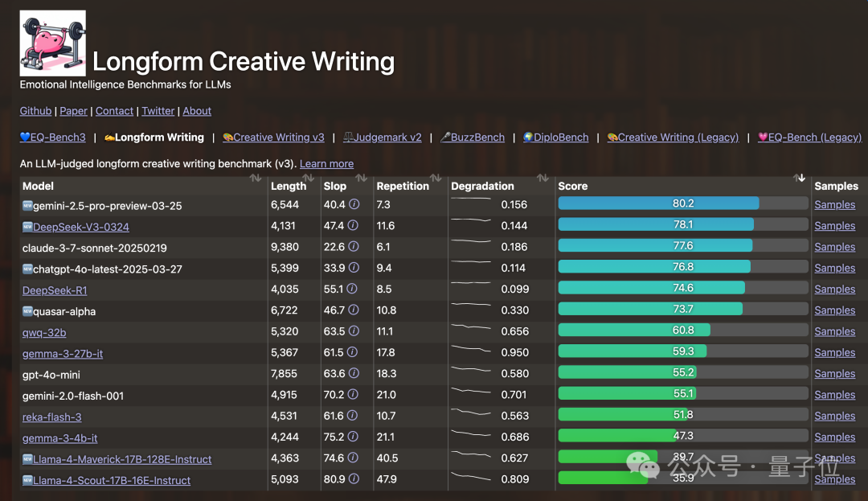This screenshot has width=868, height=501.
Task: Click Slop info icon for claude-3-7-sonnet
Action: [x=353, y=246]
